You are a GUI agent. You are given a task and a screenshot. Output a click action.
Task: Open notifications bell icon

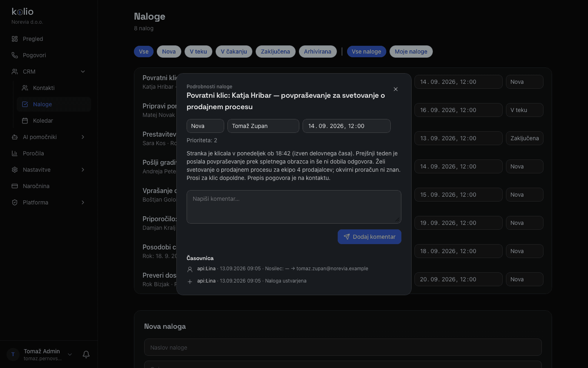[86, 355]
